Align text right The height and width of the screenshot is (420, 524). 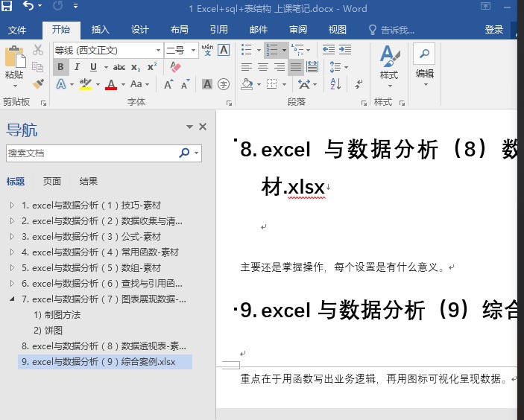click(280, 67)
